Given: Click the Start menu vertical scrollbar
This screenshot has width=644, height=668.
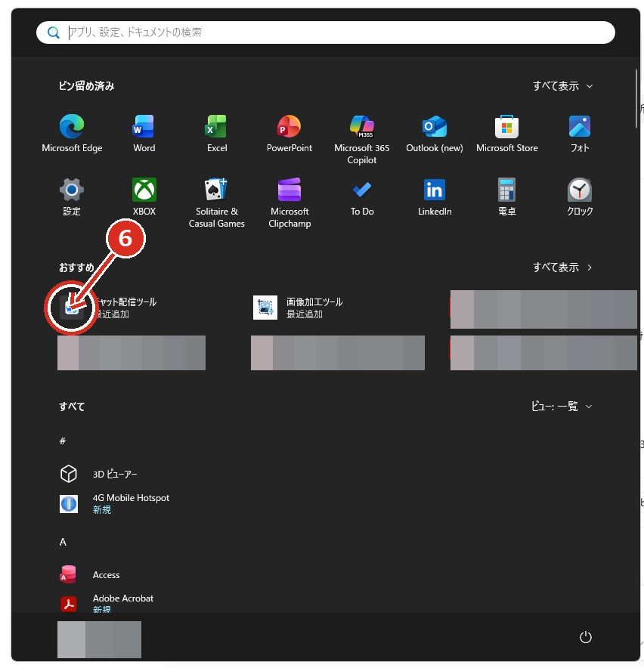Looking at the screenshot, I should 636,98.
